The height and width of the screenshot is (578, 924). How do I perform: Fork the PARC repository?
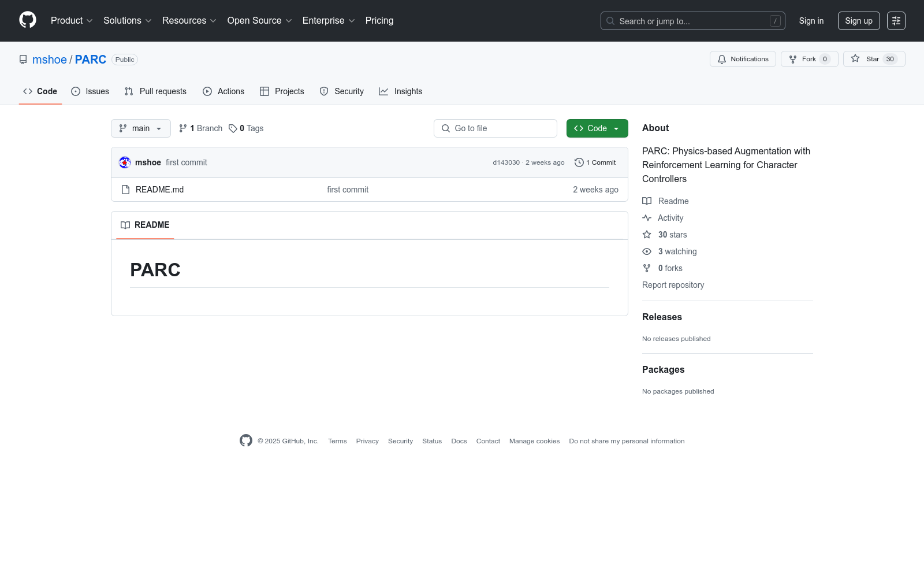810,59
